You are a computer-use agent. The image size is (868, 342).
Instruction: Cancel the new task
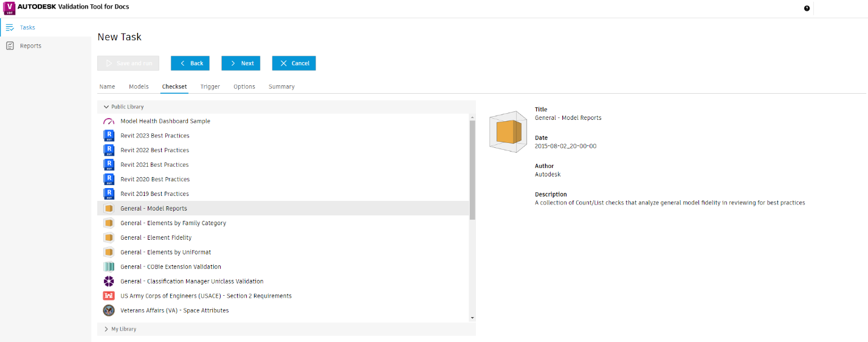294,63
